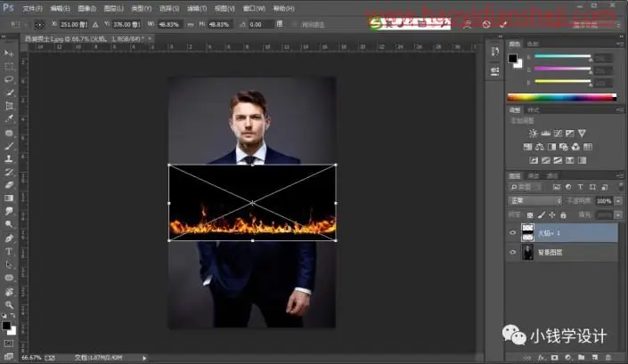Open the workspace switcher dropdown
This screenshot has width=628, height=364.
(x=595, y=24)
